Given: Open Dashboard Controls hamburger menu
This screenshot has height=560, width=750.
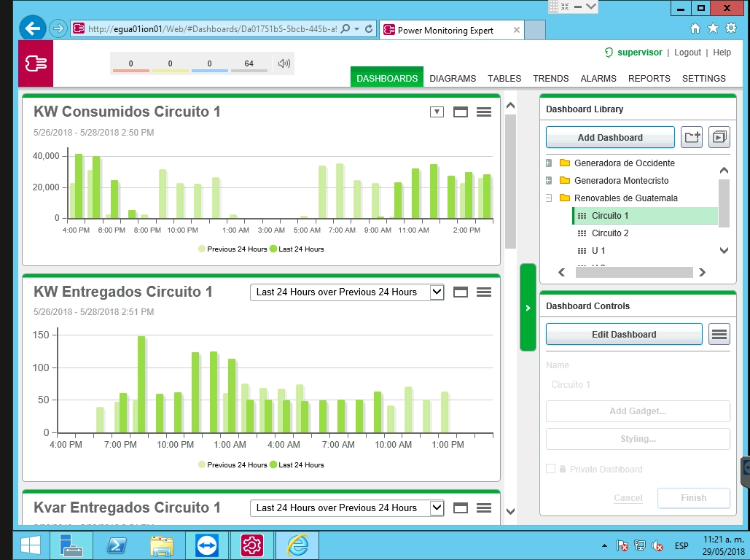Looking at the screenshot, I should 719,335.
